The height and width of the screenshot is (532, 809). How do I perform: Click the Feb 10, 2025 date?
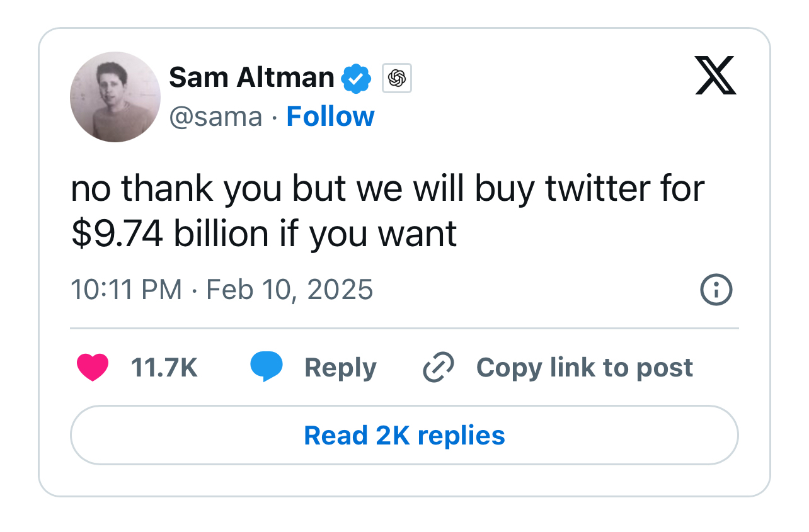click(290, 290)
